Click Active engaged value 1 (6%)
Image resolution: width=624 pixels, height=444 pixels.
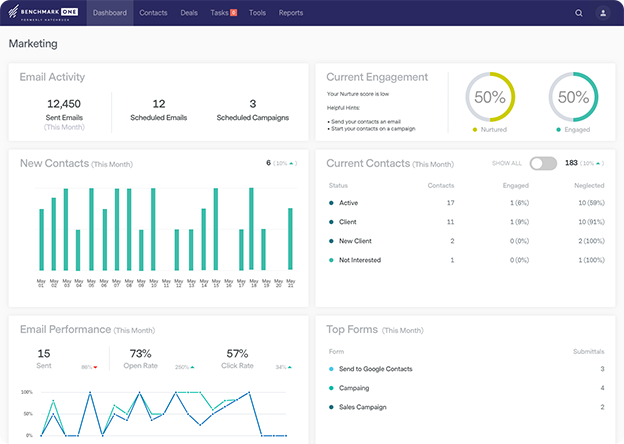[519, 203]
